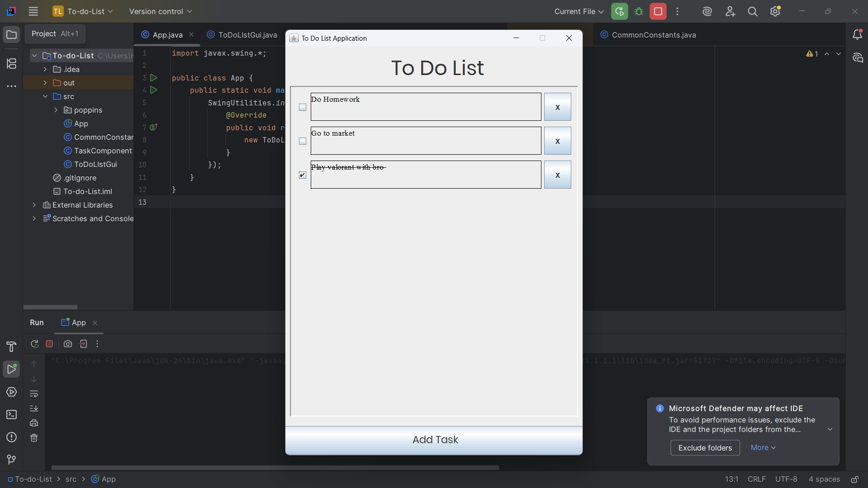
Task: Expand the .idea folder in project tree
Action: tap(45, 69)
